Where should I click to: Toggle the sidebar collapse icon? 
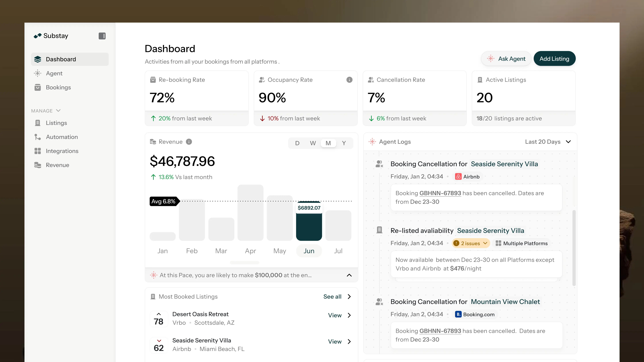(x=102, y=36)
